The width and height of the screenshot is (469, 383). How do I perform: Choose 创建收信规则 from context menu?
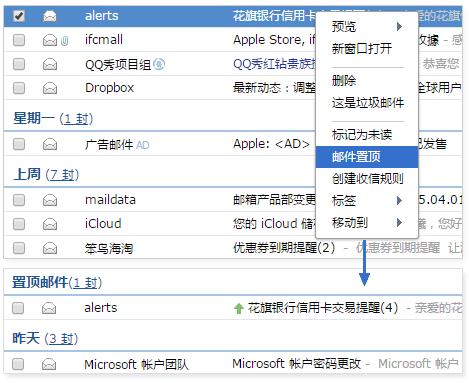point(367,179)
